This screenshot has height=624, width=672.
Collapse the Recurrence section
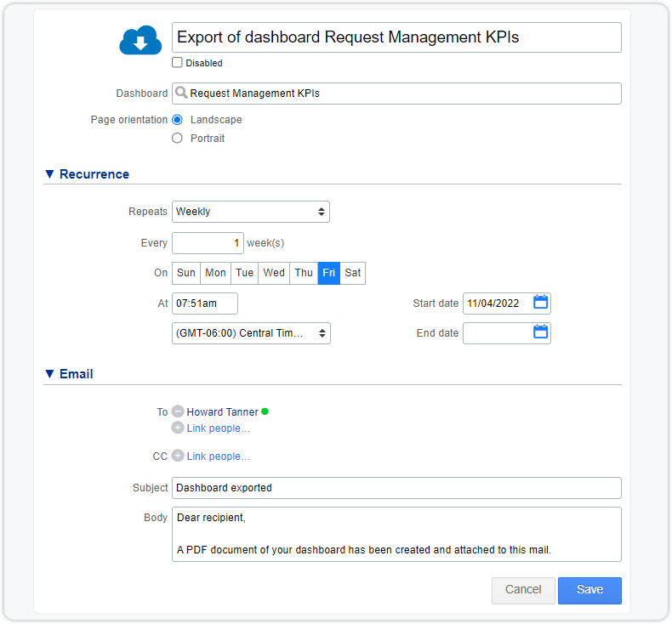49,174
